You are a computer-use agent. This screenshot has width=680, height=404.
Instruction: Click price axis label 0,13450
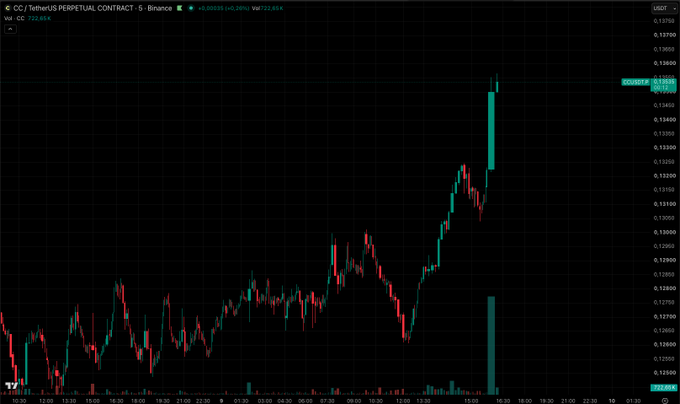pos(664,105)
